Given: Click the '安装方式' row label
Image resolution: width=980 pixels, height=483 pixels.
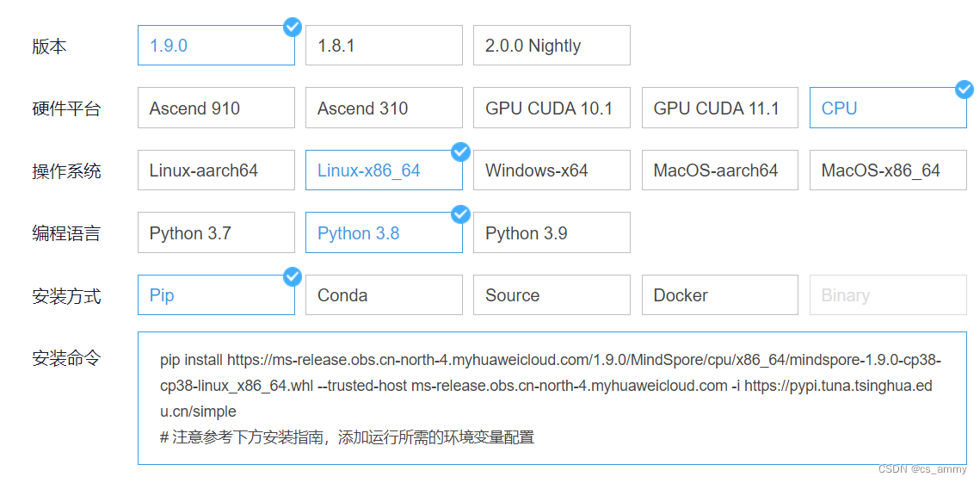Looking at the screenshot, I should [x=66, y=295].
